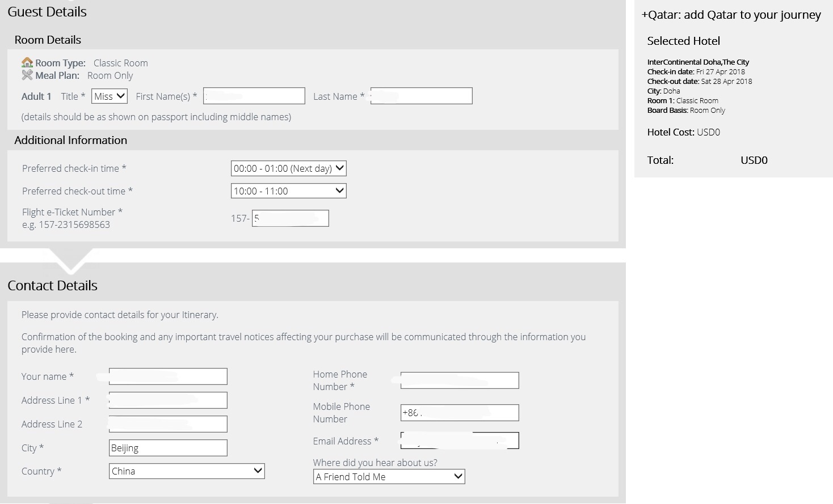Click the Guest Details section heading
Image resolution: width=833 pixels, height=504 pixels.
(47, 12)
